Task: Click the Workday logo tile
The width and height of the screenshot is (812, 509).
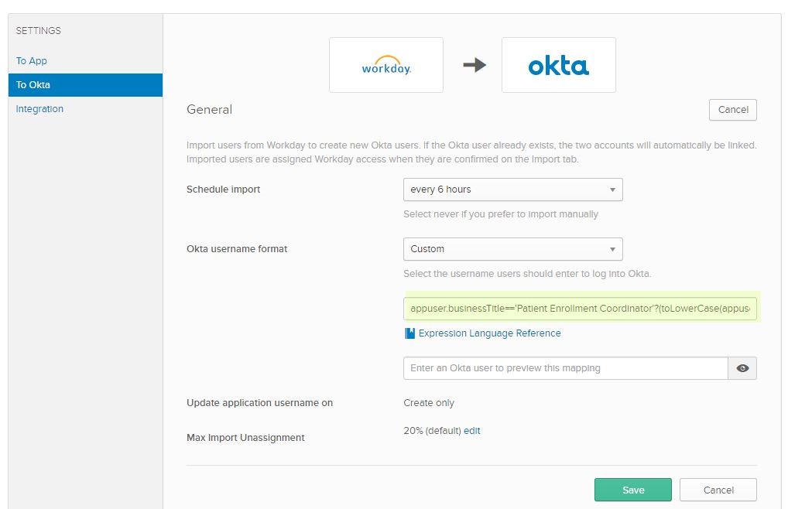Action: 385,65
